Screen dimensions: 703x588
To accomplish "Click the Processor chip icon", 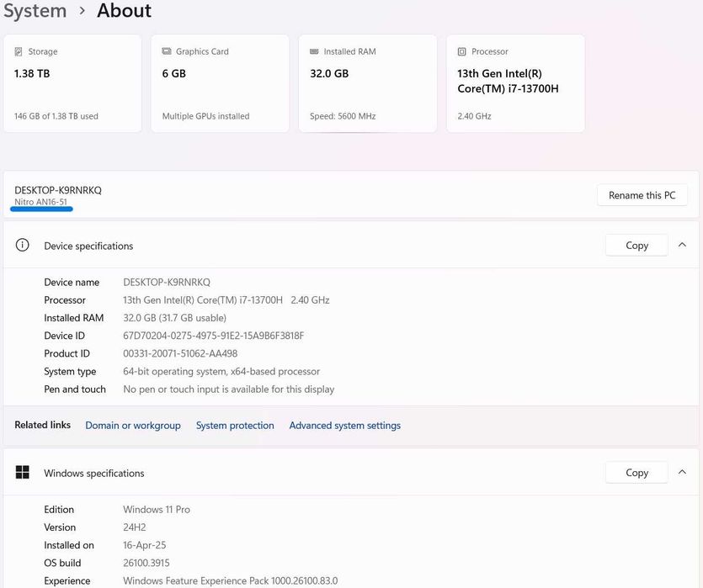I will [x=462, y=51].
